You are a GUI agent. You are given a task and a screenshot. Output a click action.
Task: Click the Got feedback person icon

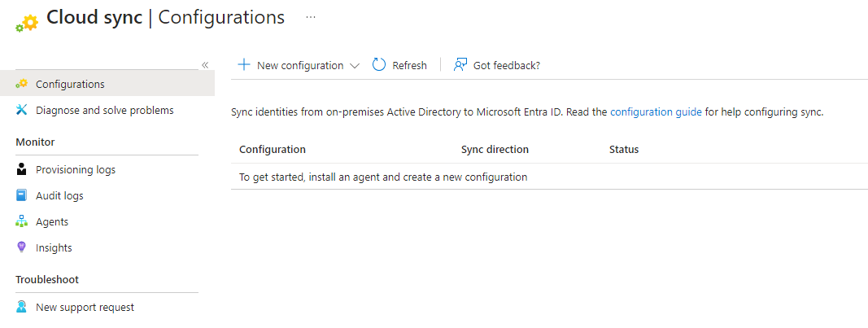pyautogui.click(x=460, y=65)
